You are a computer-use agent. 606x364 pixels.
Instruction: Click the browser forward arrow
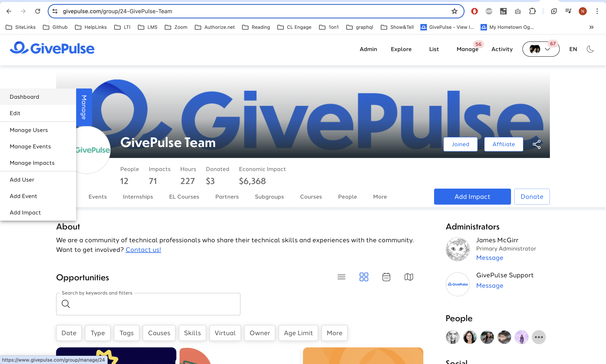click(23, 11)
